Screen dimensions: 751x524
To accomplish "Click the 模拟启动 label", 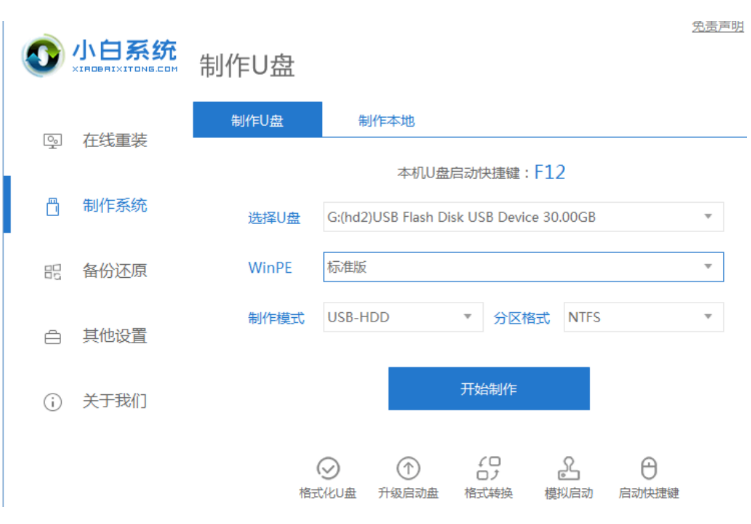I will tap(569, 493).
